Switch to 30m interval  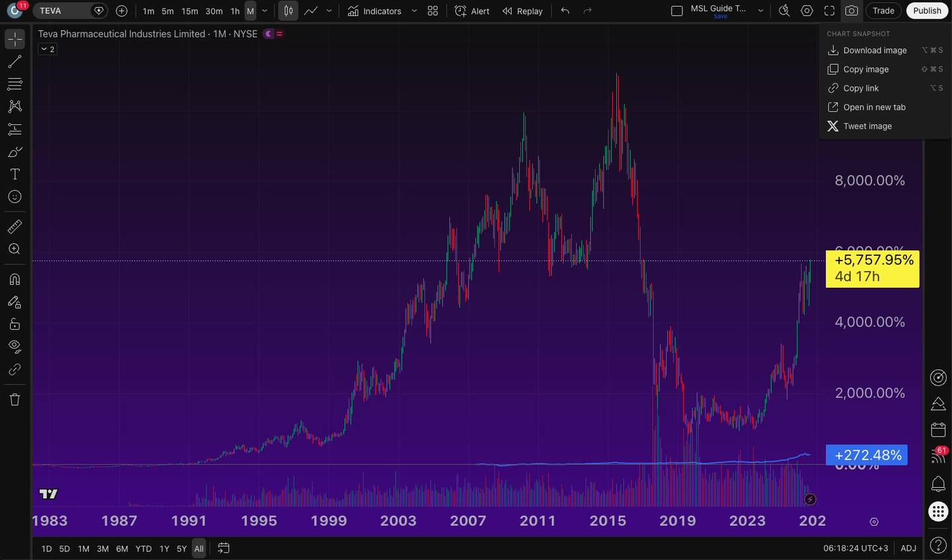pos(214,11)
